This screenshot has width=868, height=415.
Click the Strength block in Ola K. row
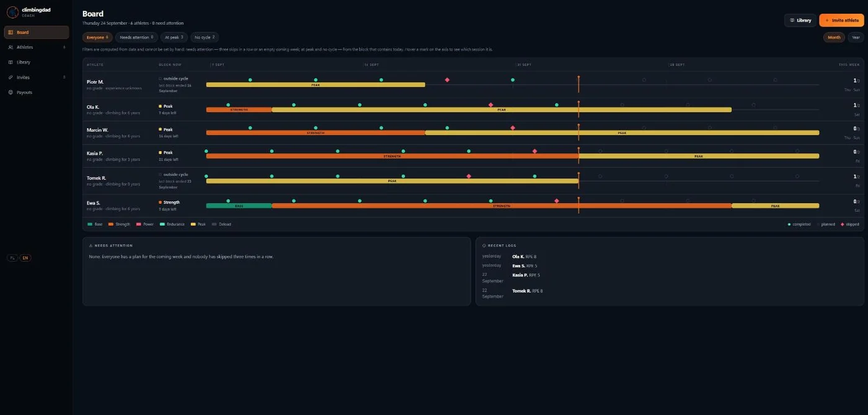[x=239, y=110]
